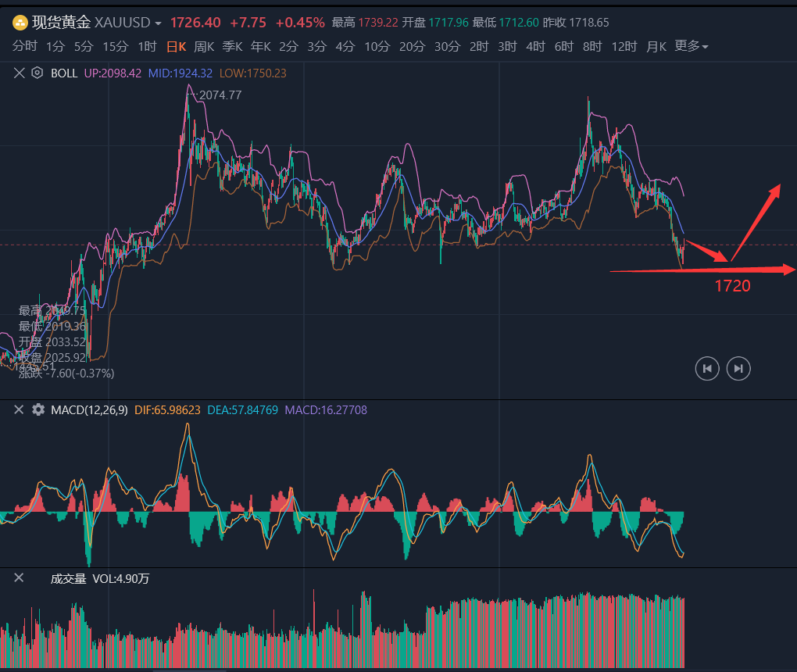The image size is (797, 672).
Task: Select the 2分 timeframe
Action: click(288, 47)
